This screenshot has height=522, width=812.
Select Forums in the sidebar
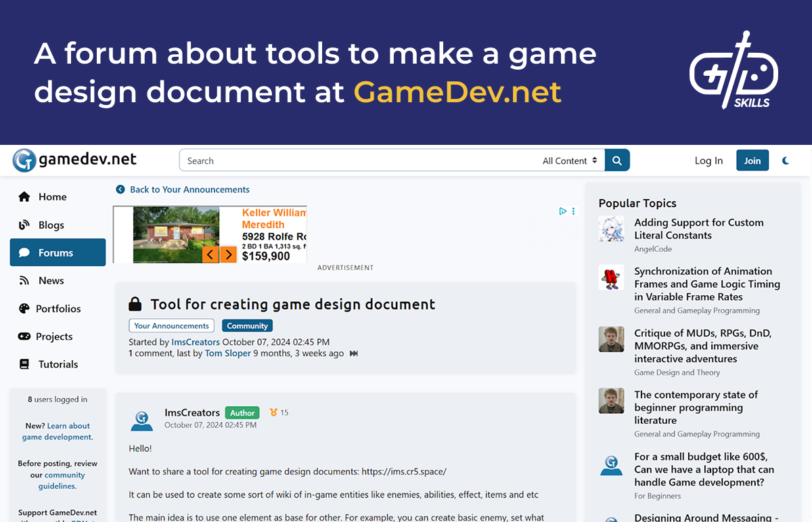[x=58, y=253]
